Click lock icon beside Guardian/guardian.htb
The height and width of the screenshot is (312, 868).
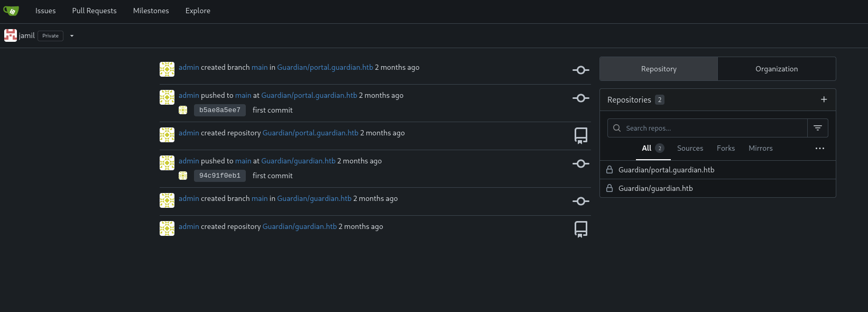(x=610, y=188)
